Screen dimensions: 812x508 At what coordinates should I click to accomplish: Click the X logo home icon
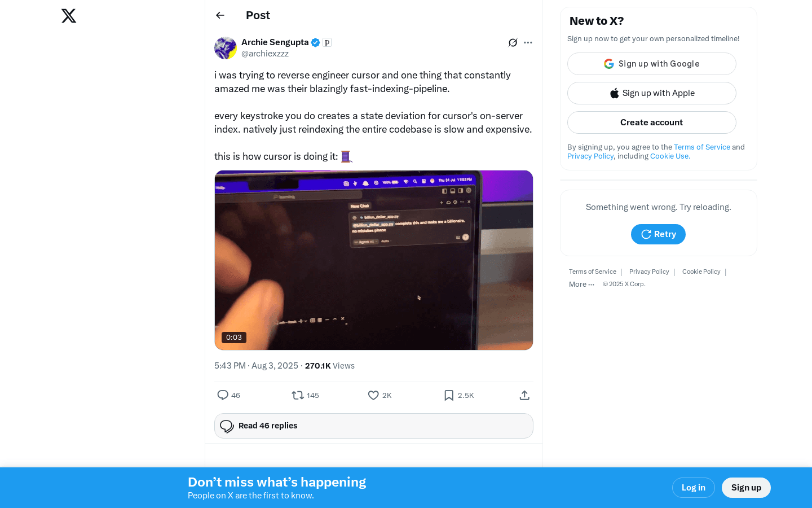pos(69,16)
